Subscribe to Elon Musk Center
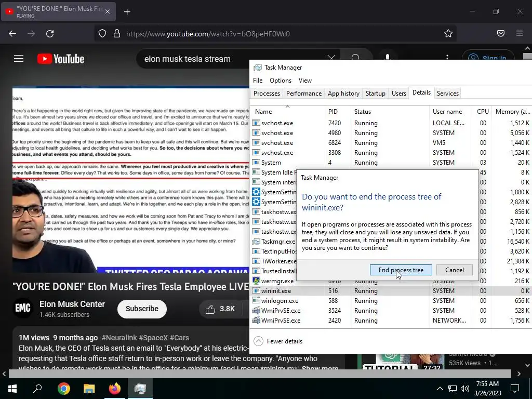Screen dimensions: 532x399 [142, 309]
